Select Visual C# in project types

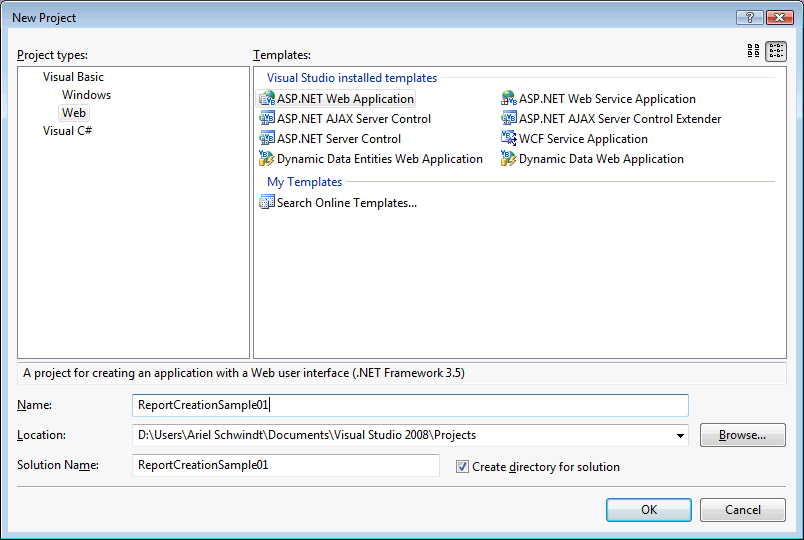(x=68, y=131)
